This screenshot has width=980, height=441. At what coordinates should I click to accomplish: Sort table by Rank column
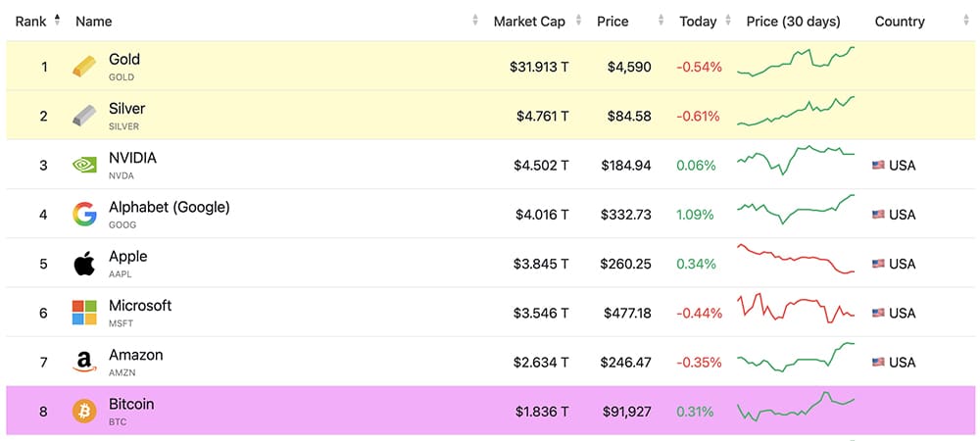[x=32, y=22]
